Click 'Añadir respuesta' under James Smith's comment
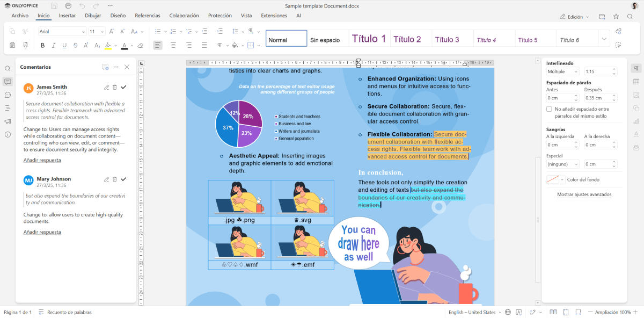 (42, 160)
